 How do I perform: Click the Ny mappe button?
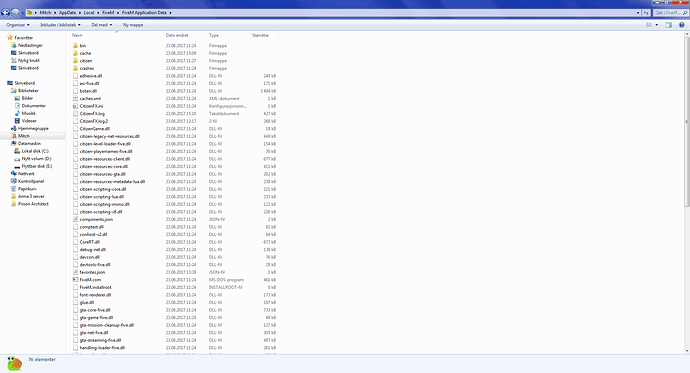(x=133, y=25)
